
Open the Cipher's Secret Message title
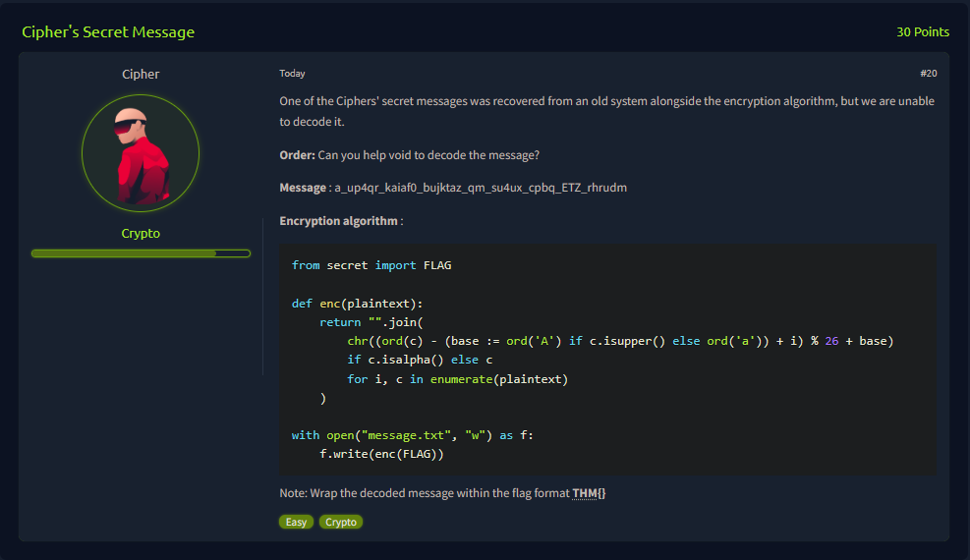(108, 32)
